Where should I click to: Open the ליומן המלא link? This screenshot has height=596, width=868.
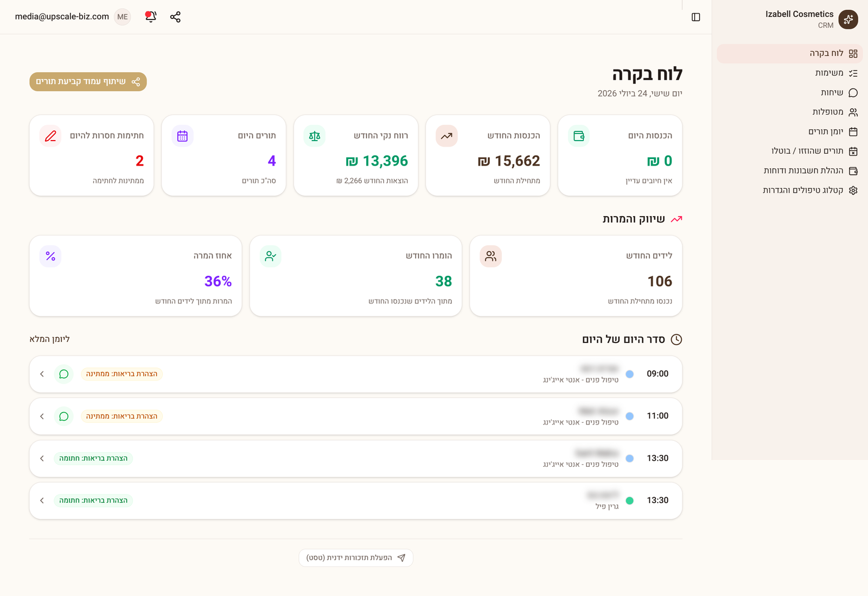point(49,339)
